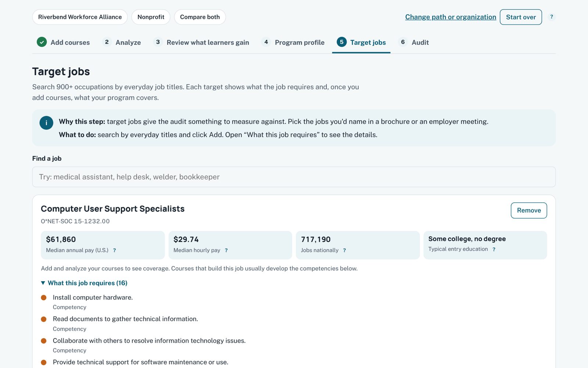Click Read documents to gather technical information
Image resolution: width=588 pixels, height=368 pixels.
coord(125,319)
